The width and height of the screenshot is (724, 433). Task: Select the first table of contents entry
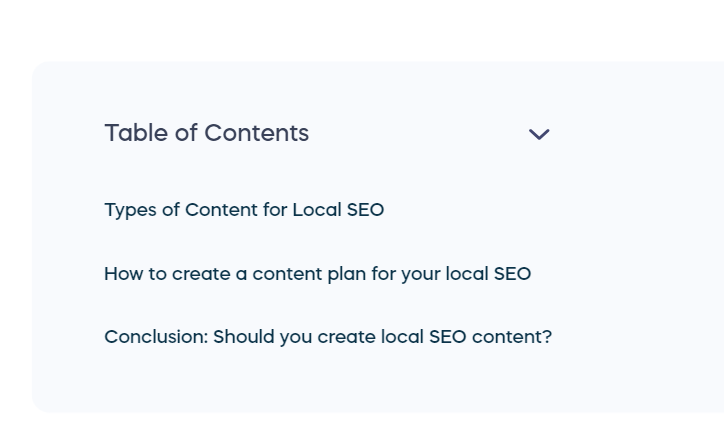tap(244, 210)
